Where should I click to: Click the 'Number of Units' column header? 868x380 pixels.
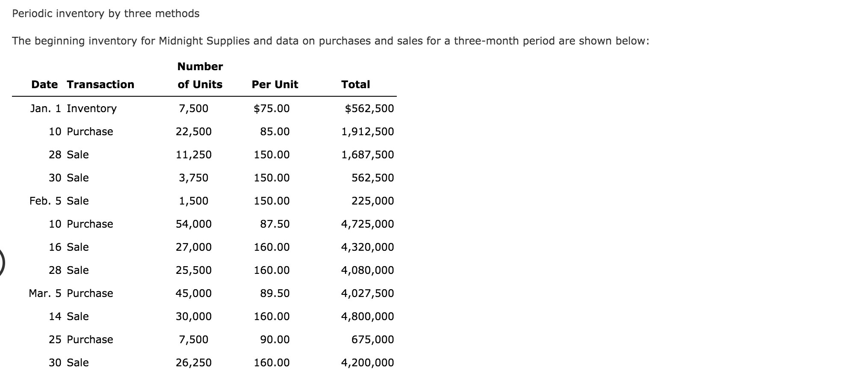[200, 76]
